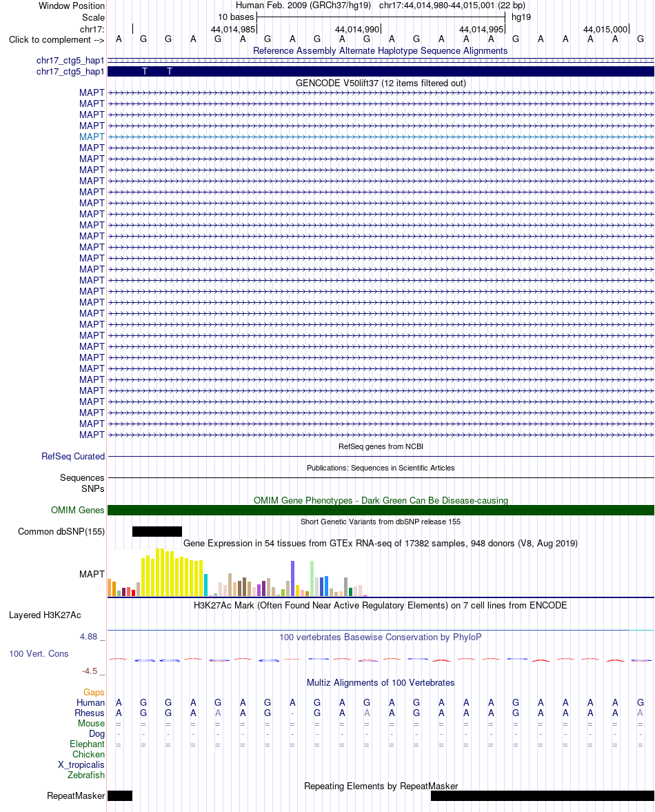
Task: Open the Layered H3K27Ac track label
Action: [x=45, y=615]
